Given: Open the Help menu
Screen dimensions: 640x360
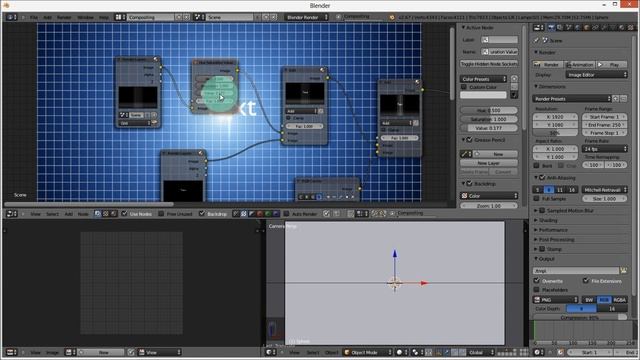Looking at the screenshot, I should point(104,17).
